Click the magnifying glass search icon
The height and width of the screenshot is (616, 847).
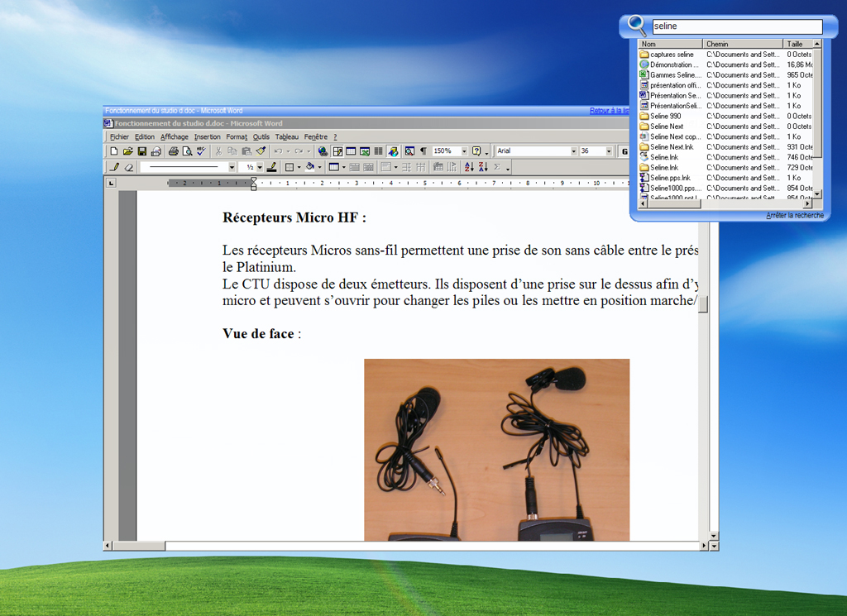636,25
